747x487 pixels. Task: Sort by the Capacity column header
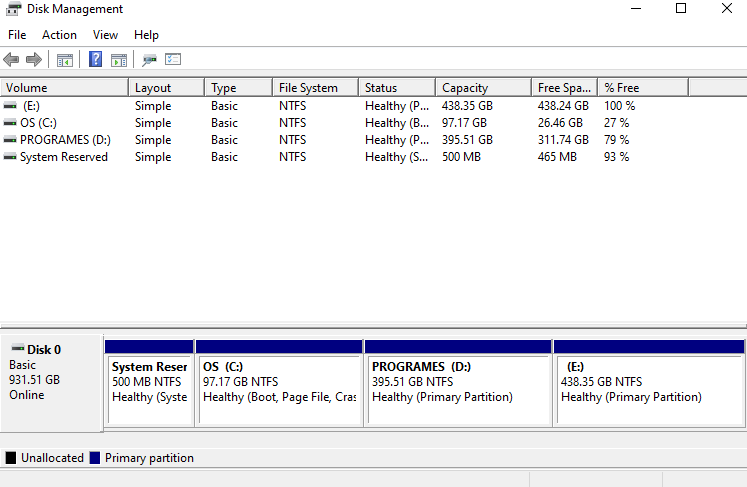pos(484,88)
